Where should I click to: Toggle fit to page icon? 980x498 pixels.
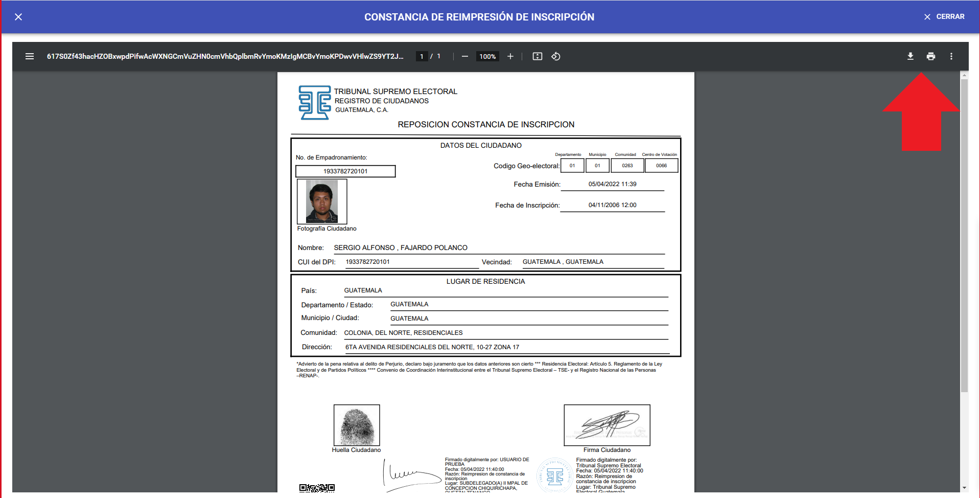[x=538, y=56]
